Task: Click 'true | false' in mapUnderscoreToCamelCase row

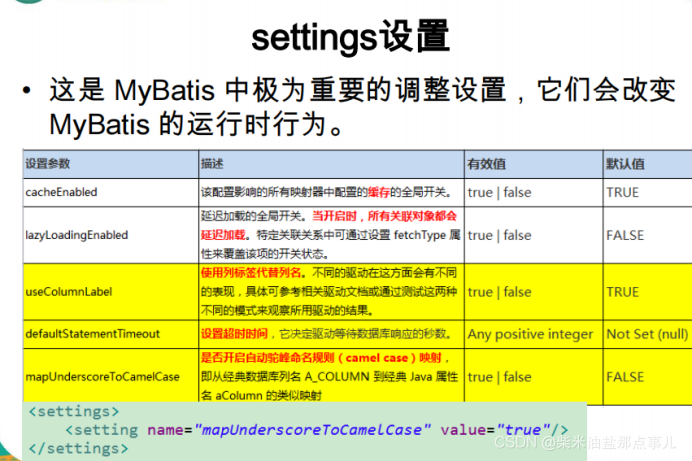Action: point(499,377)
